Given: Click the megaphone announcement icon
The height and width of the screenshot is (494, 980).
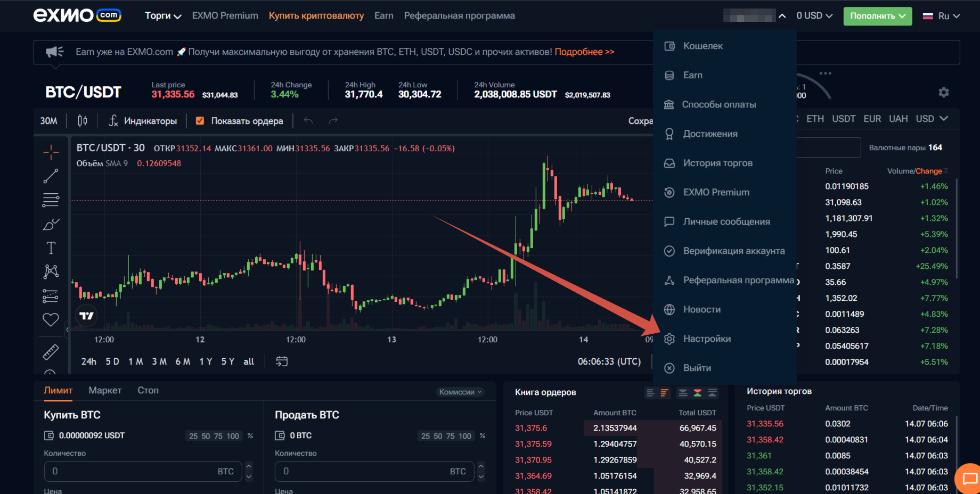Looking at the screenshot, I should [54, 52].
